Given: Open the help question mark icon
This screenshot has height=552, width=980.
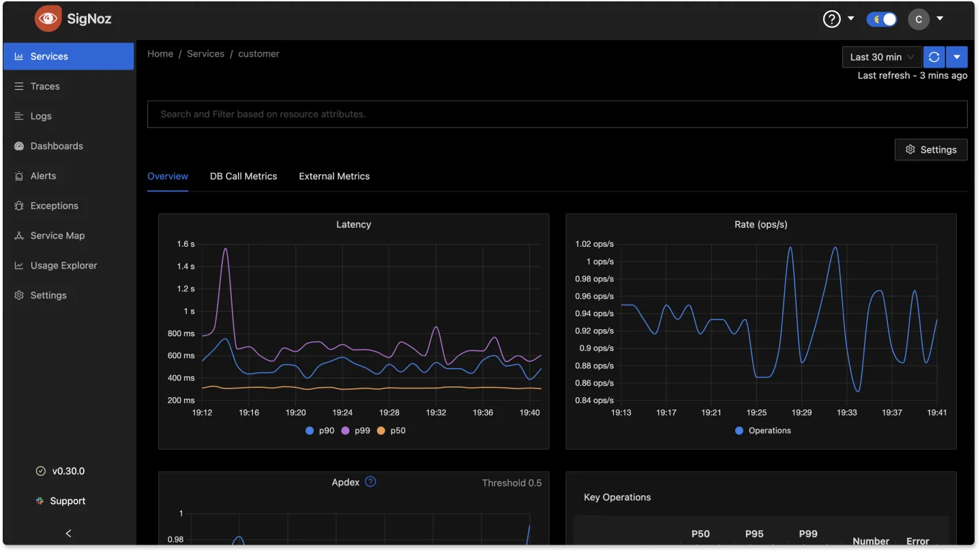Looking at the screenshot, I should tap(831, 19).
